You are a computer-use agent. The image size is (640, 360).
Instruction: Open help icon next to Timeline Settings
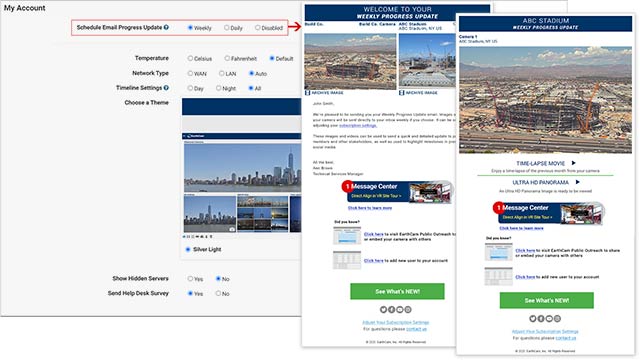166,88
